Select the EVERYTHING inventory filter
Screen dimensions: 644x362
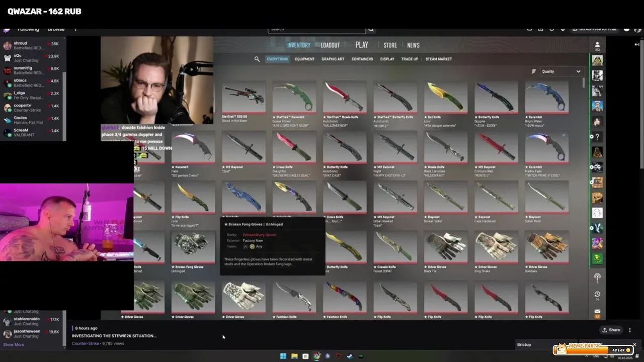tap(277, 59)
